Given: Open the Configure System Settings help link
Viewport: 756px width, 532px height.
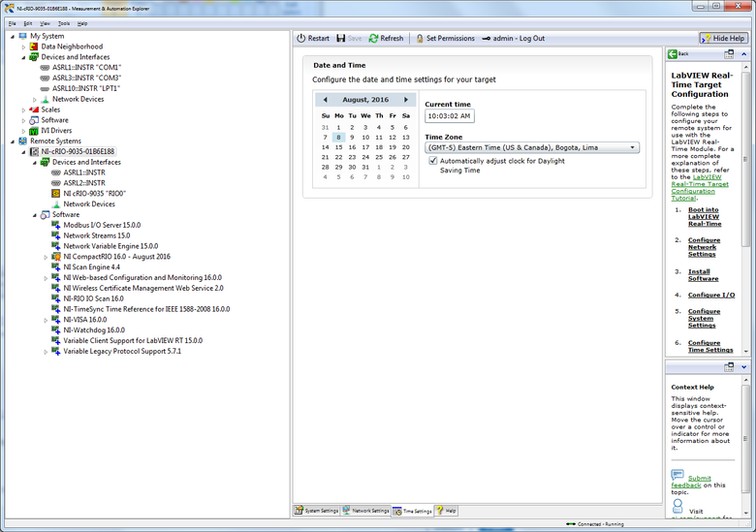Looking at the screenshot, I should 704,319.
